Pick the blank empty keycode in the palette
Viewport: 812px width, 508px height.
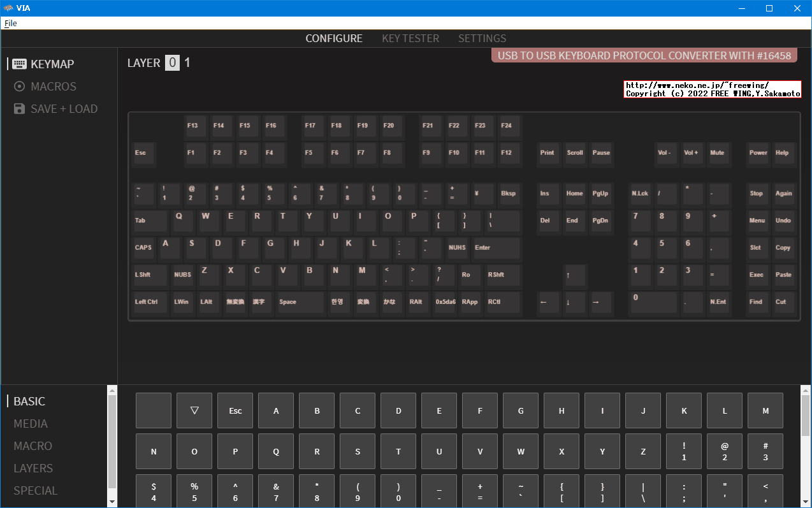pos(154,410)
